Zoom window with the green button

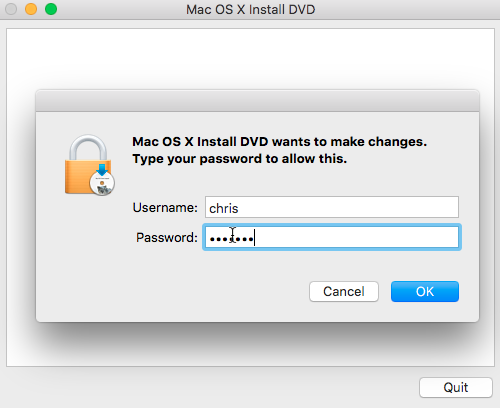(51, 9)
